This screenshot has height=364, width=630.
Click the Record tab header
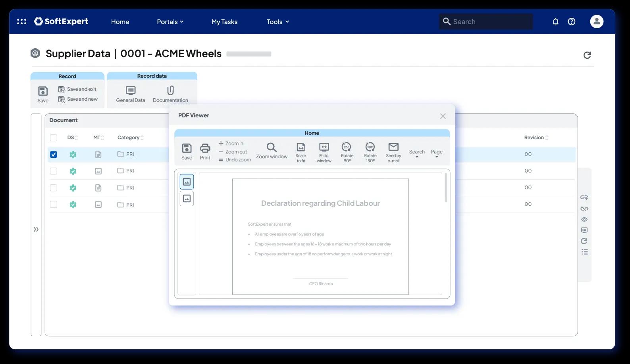click(x=67, y=76)
